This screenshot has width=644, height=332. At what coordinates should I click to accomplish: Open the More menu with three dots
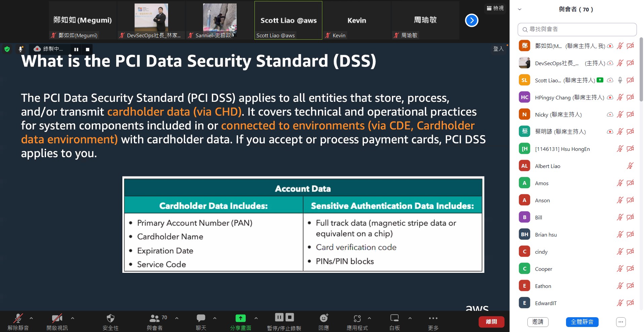coord(433,318)
